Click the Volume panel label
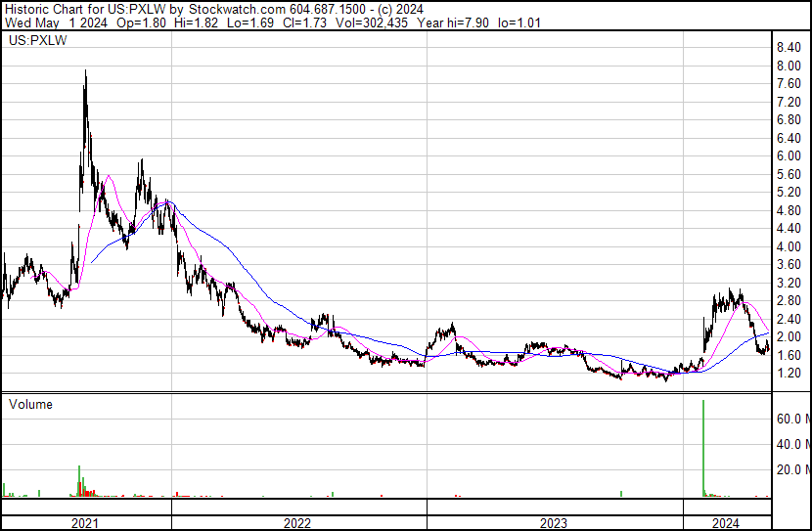 (x=30, y=404)
